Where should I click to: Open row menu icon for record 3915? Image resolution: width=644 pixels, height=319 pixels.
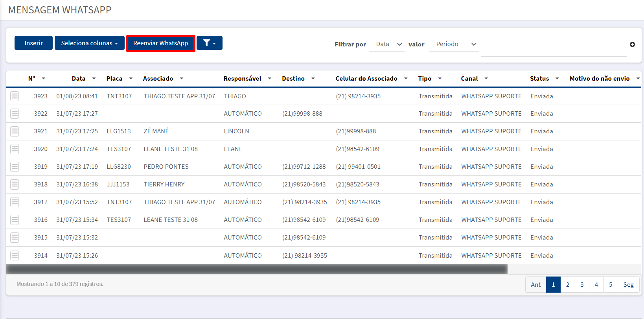pyautogui.click(x=15, y=238)
